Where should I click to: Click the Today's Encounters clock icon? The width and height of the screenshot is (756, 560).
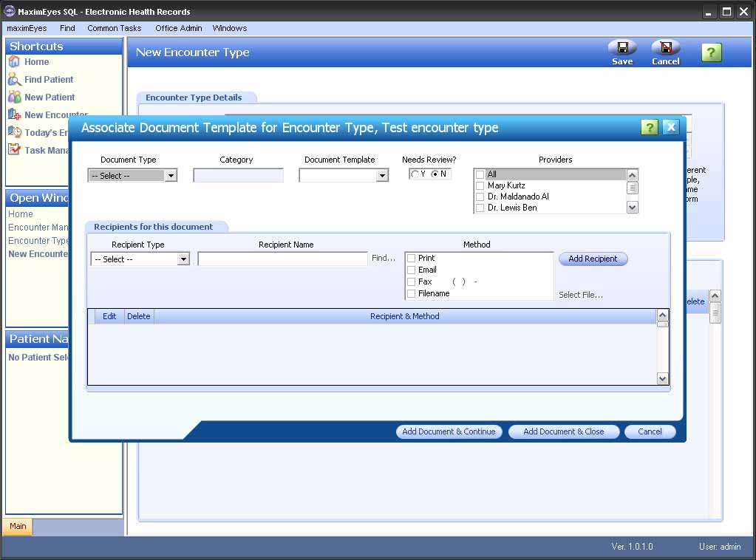coord(14,132)
